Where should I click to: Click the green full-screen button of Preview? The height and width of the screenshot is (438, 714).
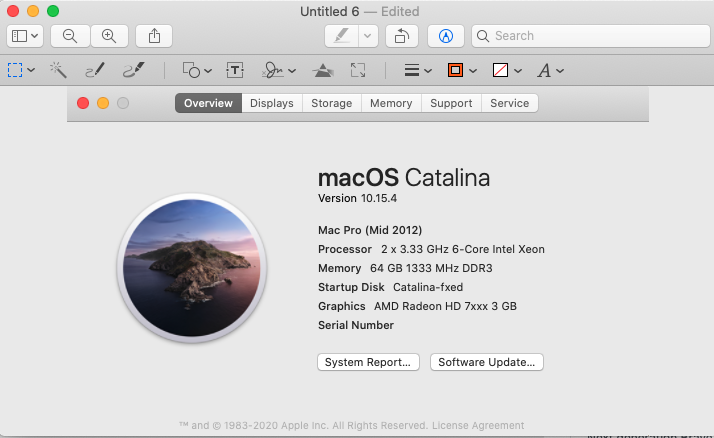point(53,11)
